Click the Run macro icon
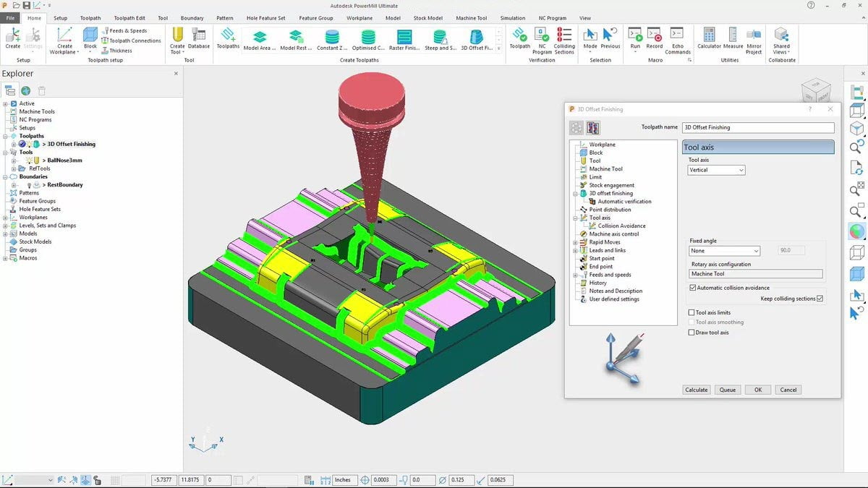The image size is (868, 488). [x=635, y=38]
